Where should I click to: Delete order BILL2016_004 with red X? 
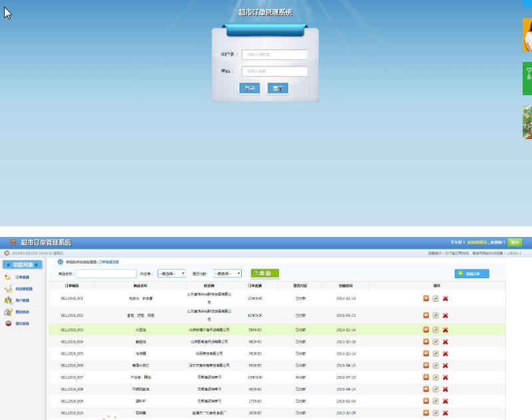[x=445, y=341]
